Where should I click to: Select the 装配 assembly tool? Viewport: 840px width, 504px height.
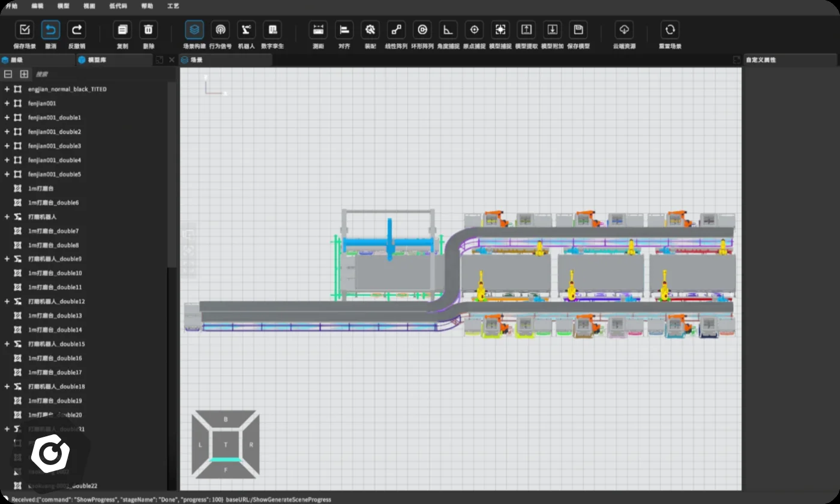click(x=370, y=30)
